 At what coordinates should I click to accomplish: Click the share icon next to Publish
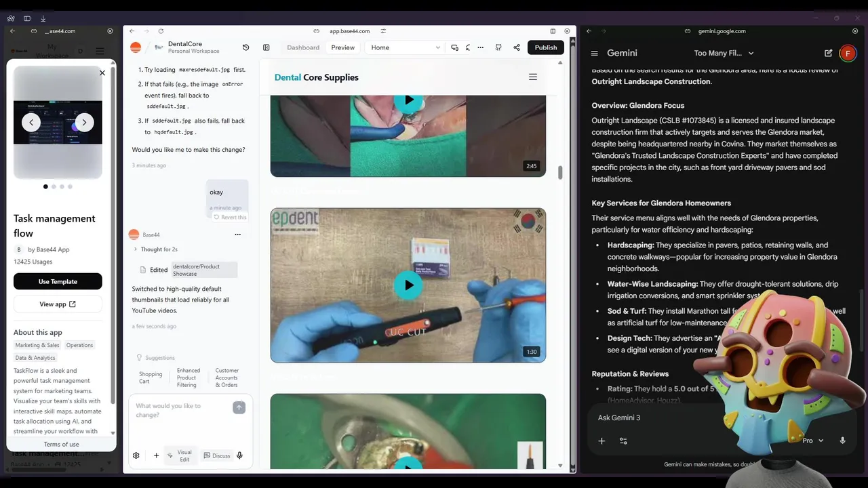point(517,47)
